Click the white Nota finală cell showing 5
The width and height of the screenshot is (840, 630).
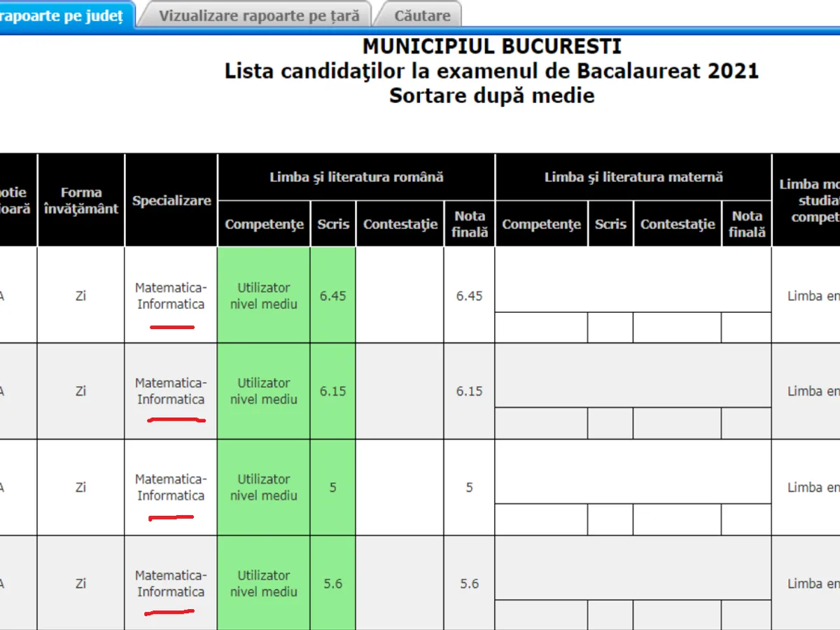coord(470,487)
